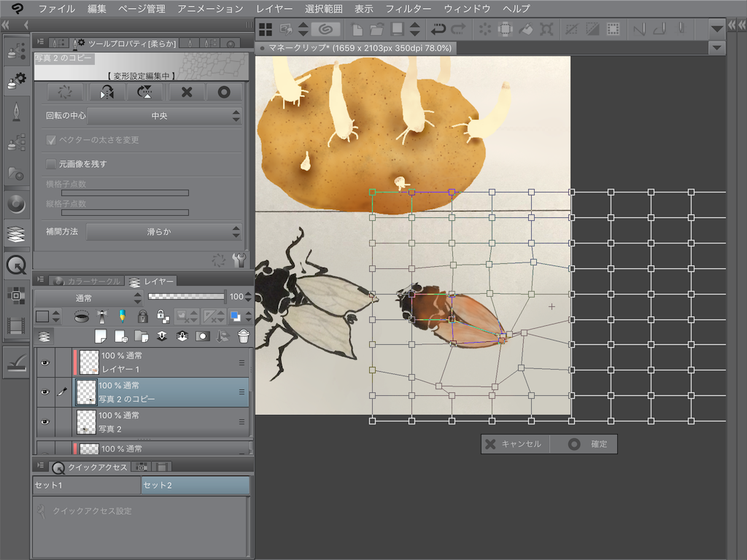
Task: Enable the 元画像を残す checkbox
Action: 51,164
